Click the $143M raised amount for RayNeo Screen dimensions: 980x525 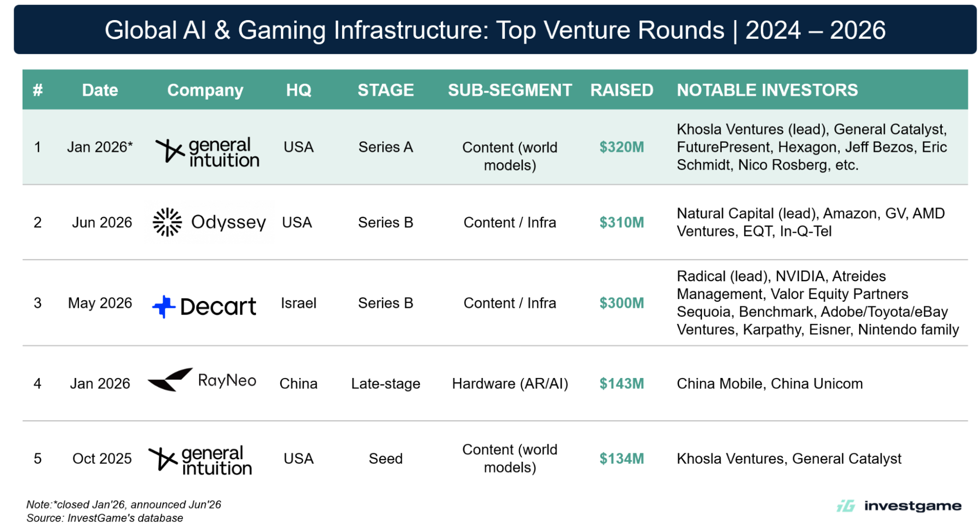point(622,383)
